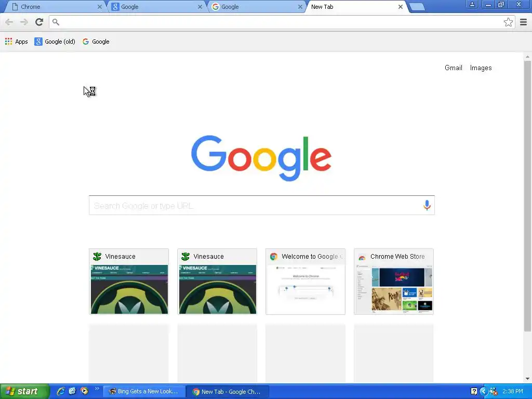Open the Google (old) bookmark
Viewport: 532px width, 399px height.
click(x=55, y=42)
